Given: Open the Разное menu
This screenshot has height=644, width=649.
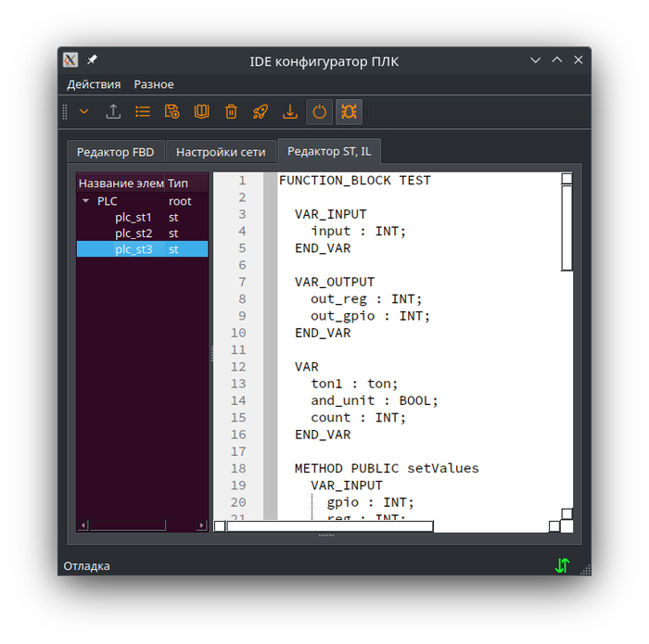Looking at the screenshot, I should click(x=154, y=84).
